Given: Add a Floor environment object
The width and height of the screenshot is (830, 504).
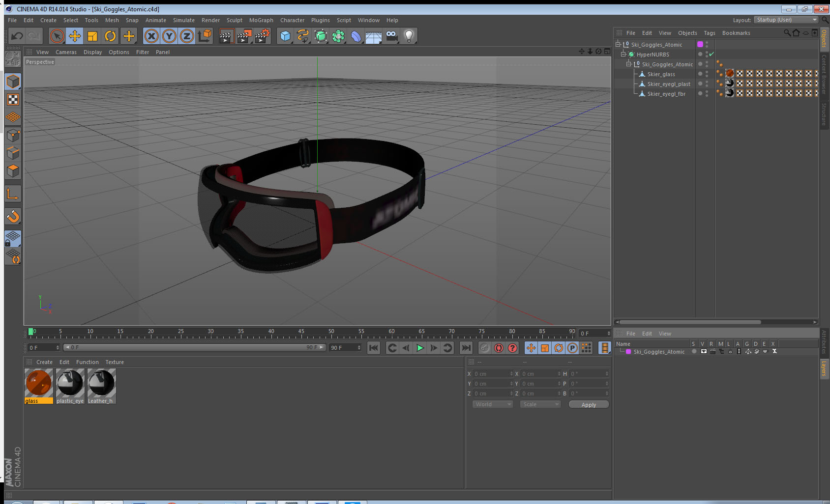Looking at the screenshot, I should click(x=374, y=36).
